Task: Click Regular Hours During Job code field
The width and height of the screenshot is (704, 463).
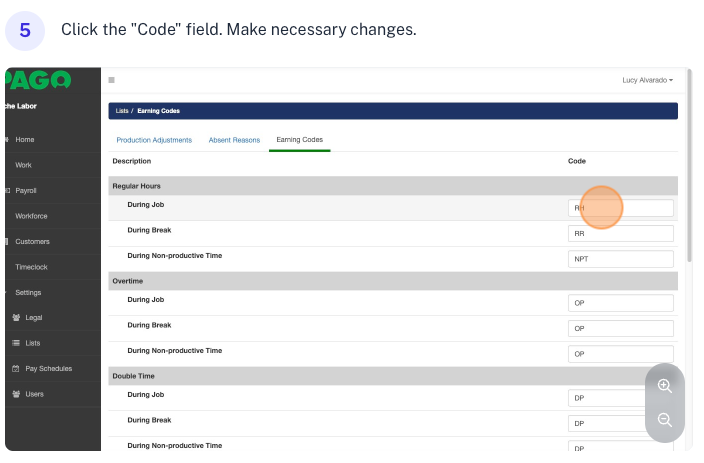Action: pyautogui.click(x=620, y=208)
